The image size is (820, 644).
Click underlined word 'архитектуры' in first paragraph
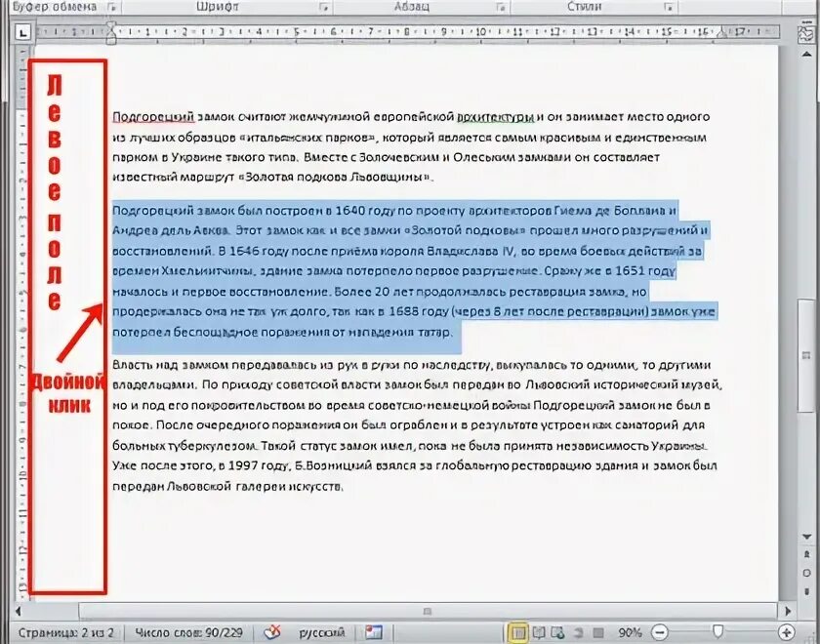click(496, 117)
